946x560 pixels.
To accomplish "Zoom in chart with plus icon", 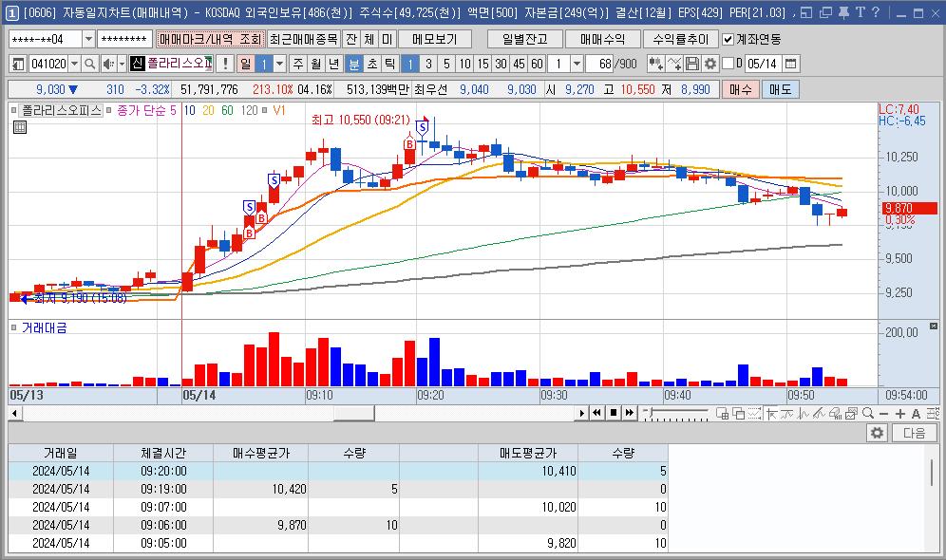I will [900, 414].
